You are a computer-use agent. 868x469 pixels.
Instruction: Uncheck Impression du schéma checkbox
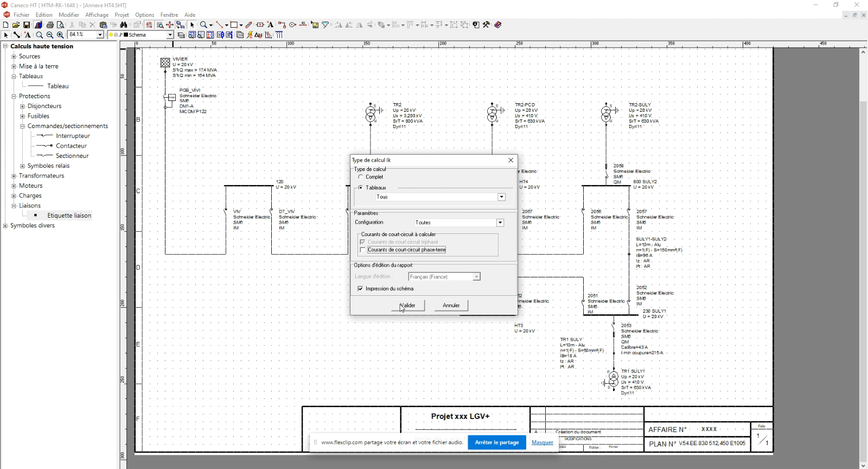(361, 289)
